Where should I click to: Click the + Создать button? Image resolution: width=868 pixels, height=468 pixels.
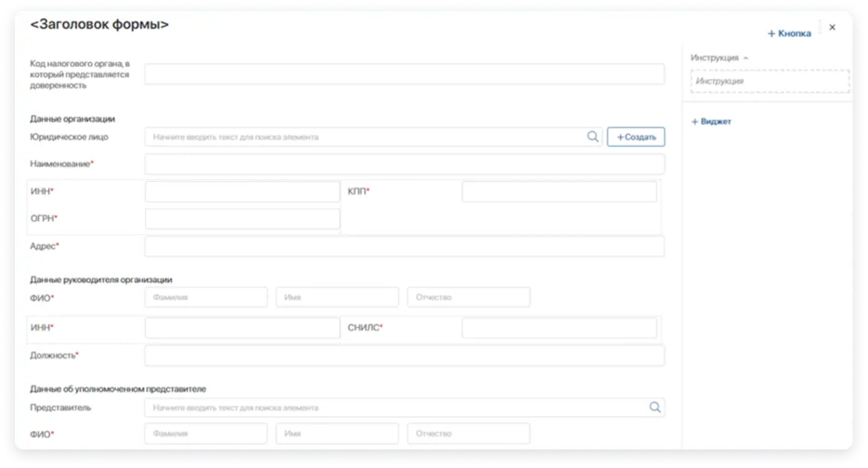636,136
